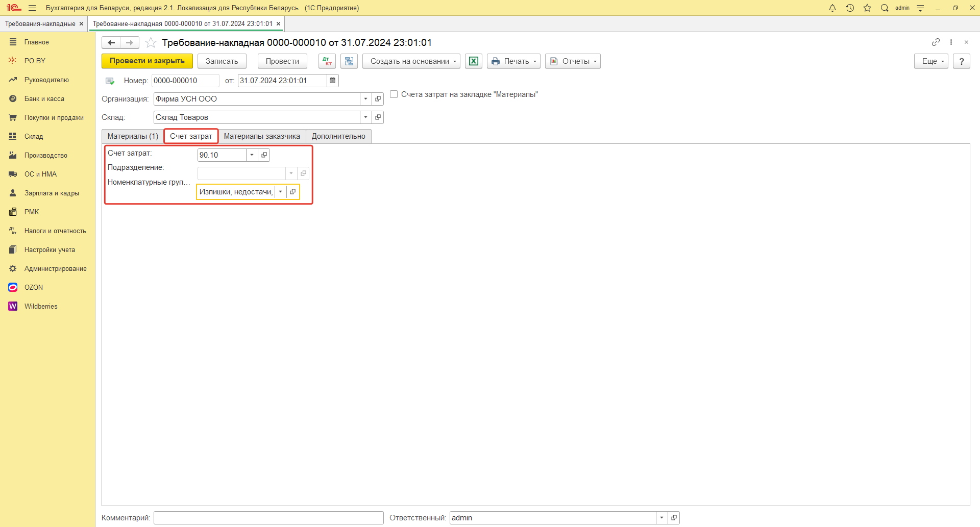Viewport: 980px width, 527px height.
Task: Click document status icon beside Номер
Action: pyautogui.click(x=110, y=81)
